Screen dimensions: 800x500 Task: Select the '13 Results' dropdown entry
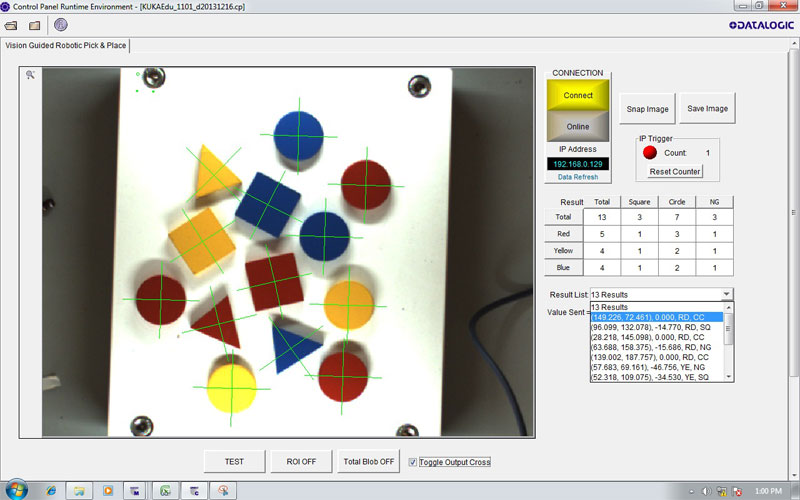click(610, 307)
